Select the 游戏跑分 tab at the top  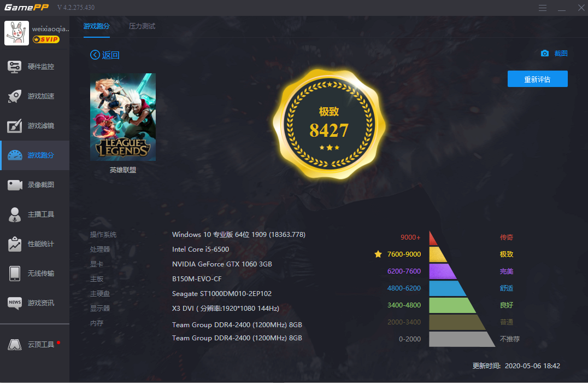(96, 25)
